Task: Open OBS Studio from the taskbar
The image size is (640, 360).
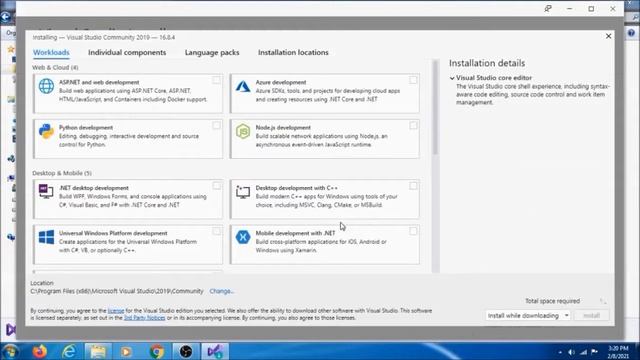Action: (186, 351)
